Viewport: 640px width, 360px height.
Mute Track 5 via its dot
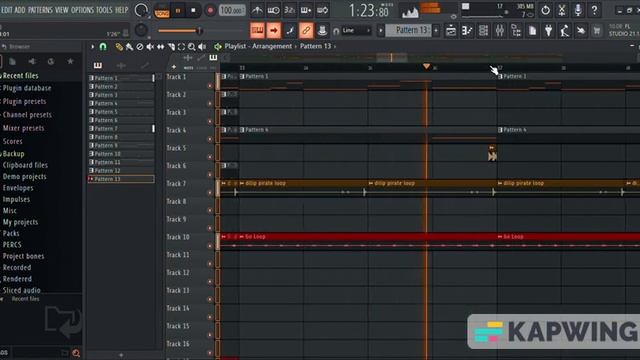[x=210, y=157]
